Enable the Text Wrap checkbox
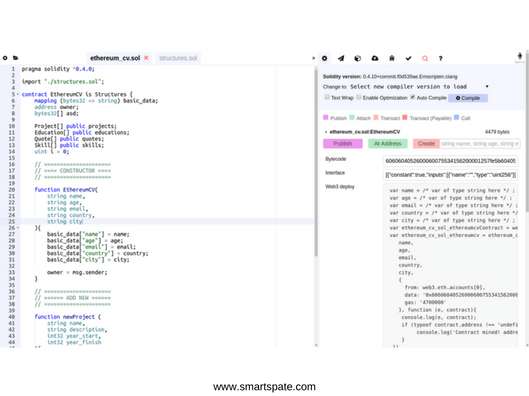This screenshot has width=529, height=396. coord(327,97)
